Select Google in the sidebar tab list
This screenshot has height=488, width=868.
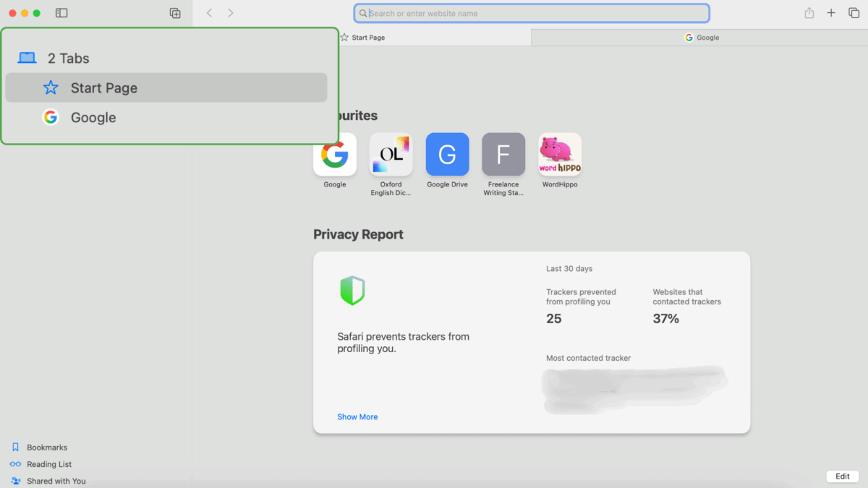[x=166, y=117]
